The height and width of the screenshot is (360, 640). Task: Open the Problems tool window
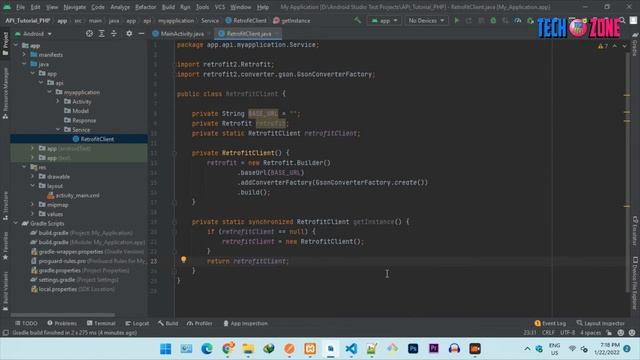[x=62, y=323]
